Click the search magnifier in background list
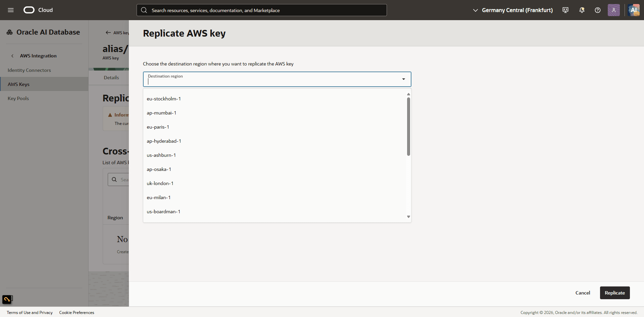This screenshot has width=644, height=317. 114,180
